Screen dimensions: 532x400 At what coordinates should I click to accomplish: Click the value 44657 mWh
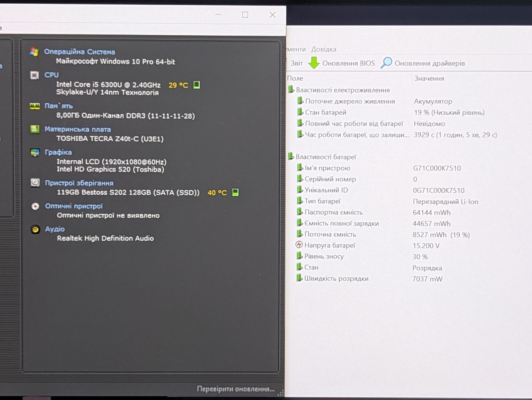tap(432, 223)
